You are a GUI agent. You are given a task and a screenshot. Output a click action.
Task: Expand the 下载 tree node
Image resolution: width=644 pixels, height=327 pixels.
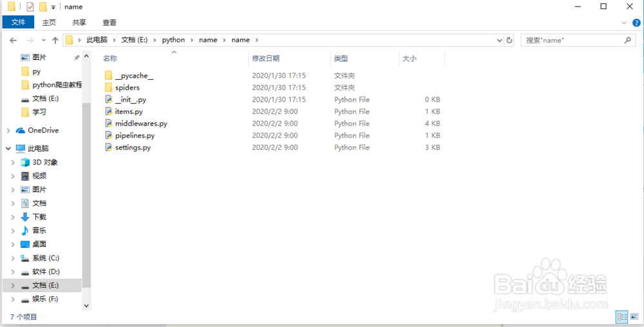click(13, 217)
